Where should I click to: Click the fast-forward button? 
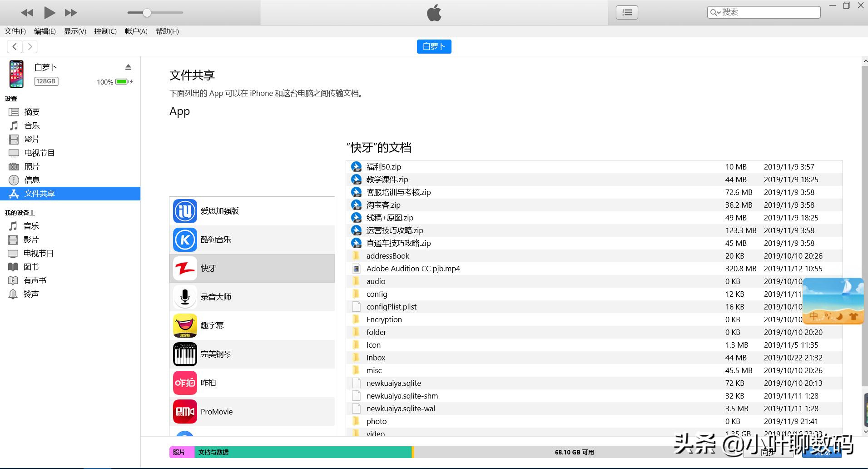[x=70, y=13]
